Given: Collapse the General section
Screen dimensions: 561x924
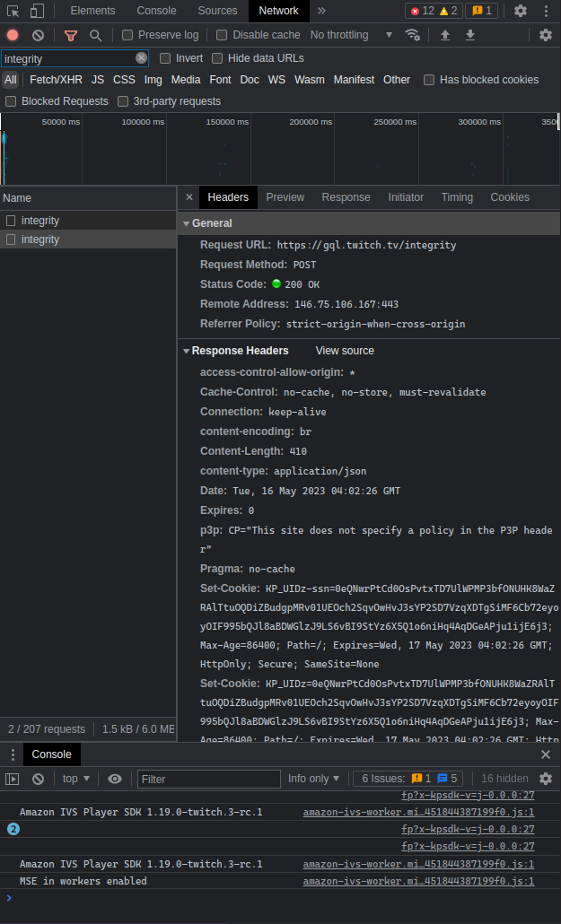Looking at the screenshot, I should coord(186,223).
